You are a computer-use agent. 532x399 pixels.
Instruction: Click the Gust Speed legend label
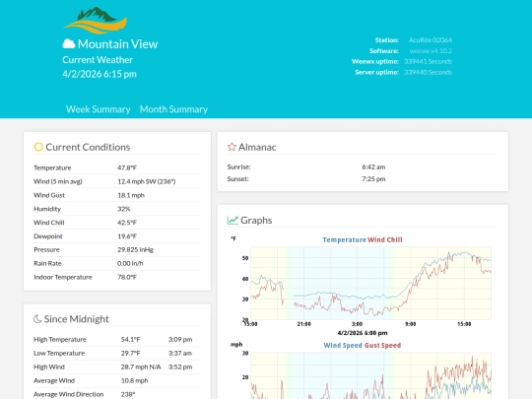click(382, 346)
